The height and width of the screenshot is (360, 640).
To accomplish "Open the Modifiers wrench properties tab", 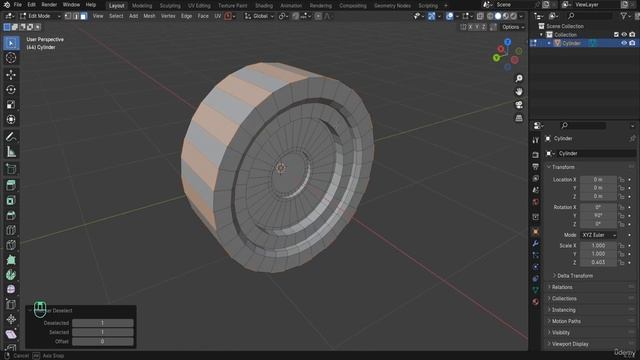I will 536,244.
